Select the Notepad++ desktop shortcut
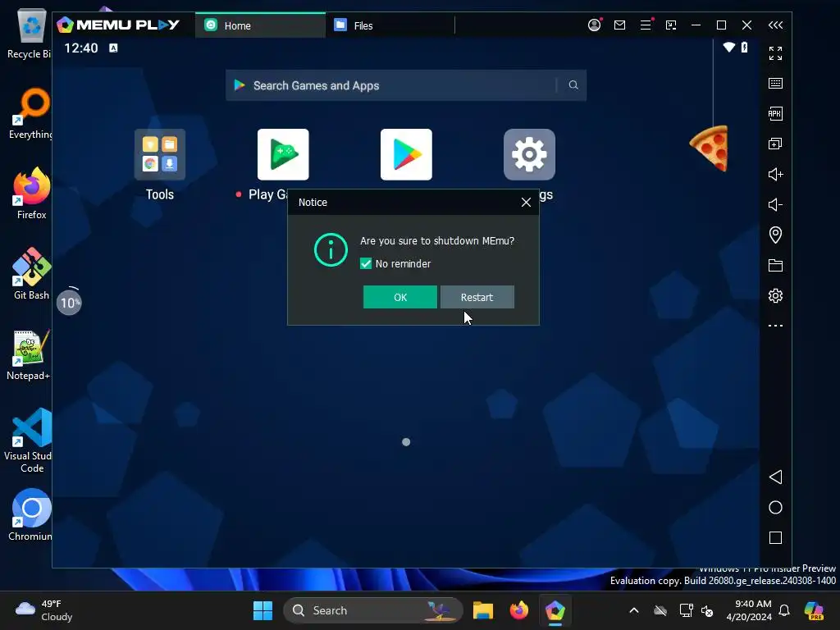 [30, 354]
